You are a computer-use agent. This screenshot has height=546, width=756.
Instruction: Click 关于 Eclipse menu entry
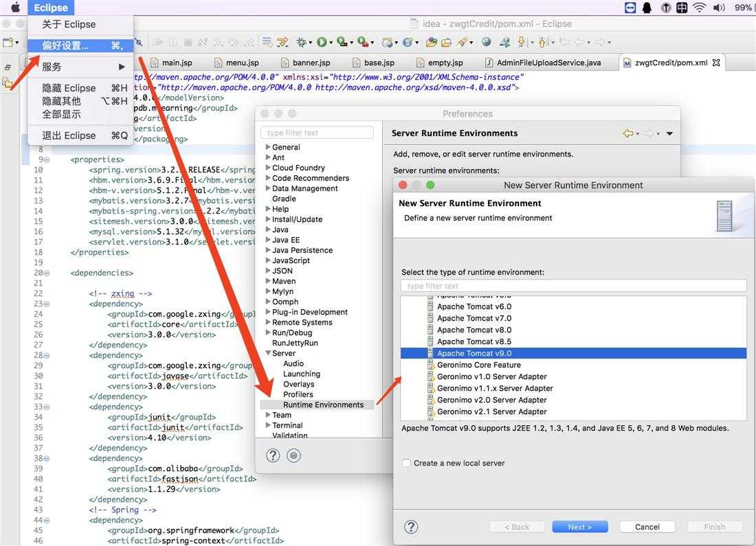(80, 24)
